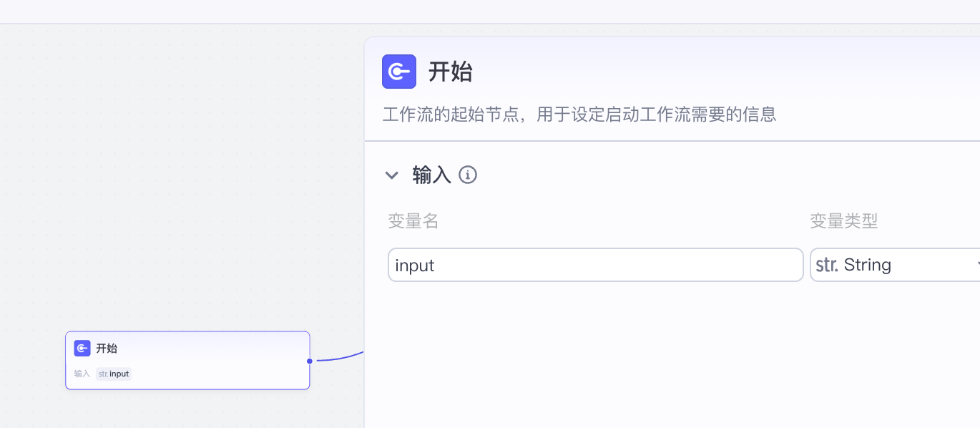Click the 开始 title on the canvas node
The image size is (980, 428).
coord(107,349)
